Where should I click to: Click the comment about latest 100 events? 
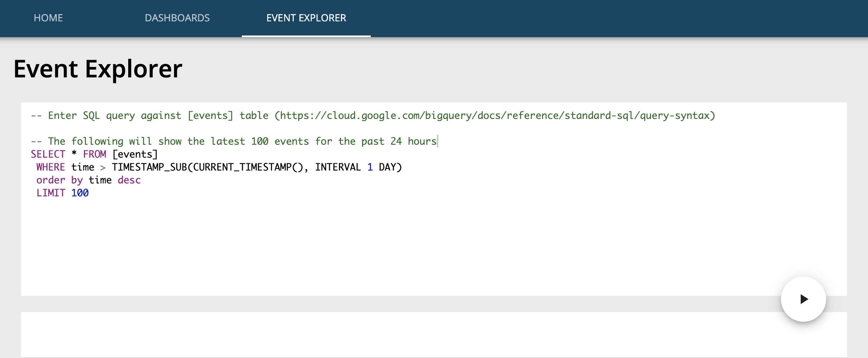pos(234,142)
